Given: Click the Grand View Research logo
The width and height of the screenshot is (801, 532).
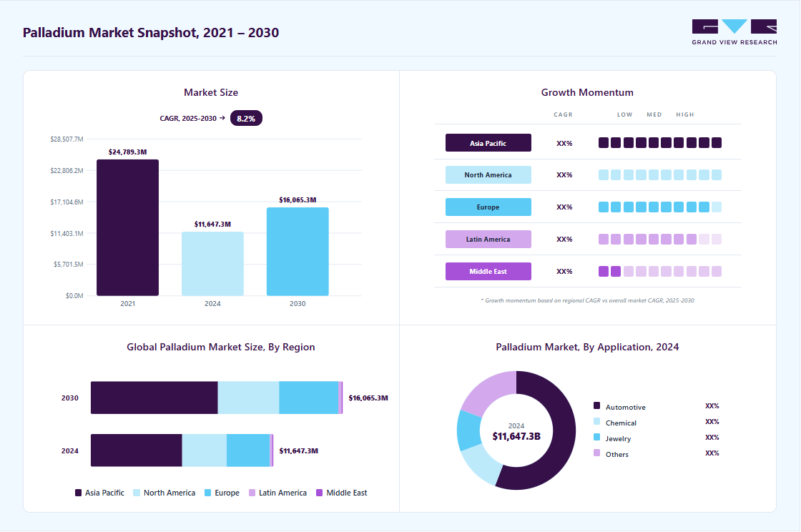Looking at the screenshot, I should (x=734, y=32).
